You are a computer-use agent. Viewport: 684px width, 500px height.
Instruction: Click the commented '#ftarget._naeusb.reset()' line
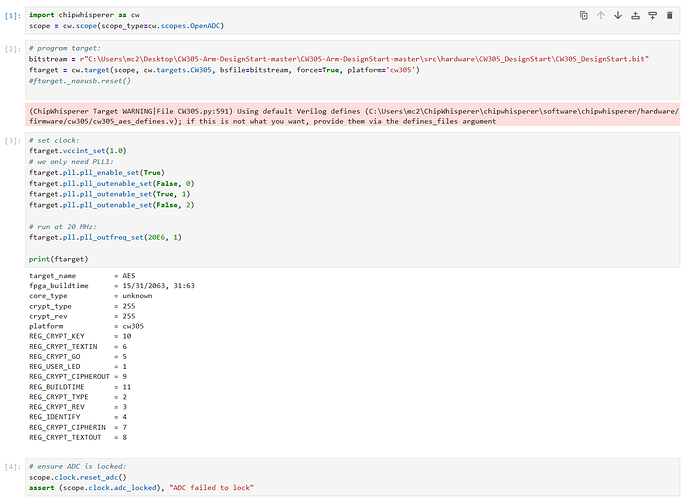click(80, 80)
